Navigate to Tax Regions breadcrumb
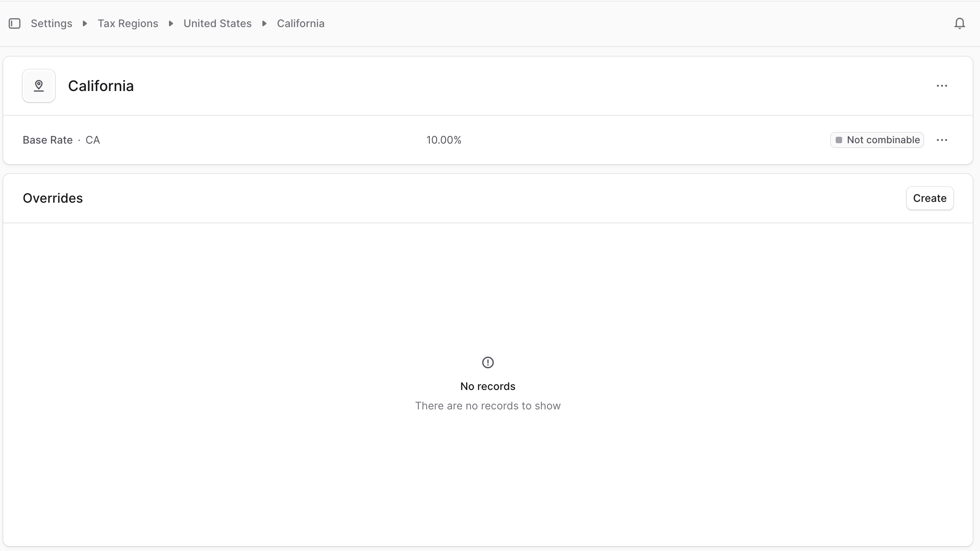Image resolution: width=980 pixels, height=551 pixels. point(128,23)
